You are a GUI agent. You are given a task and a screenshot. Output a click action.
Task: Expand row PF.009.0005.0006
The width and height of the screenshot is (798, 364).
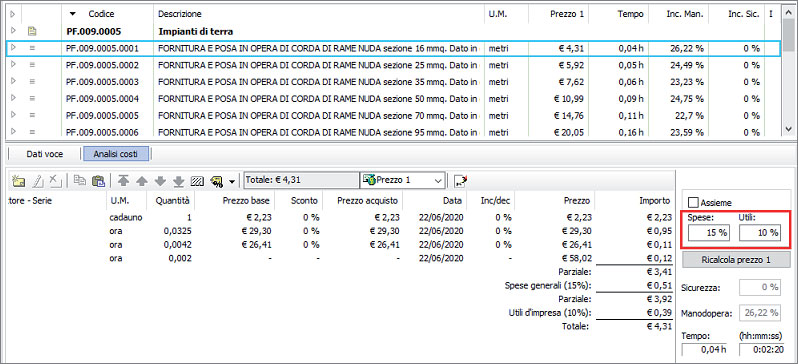point(13,131)
